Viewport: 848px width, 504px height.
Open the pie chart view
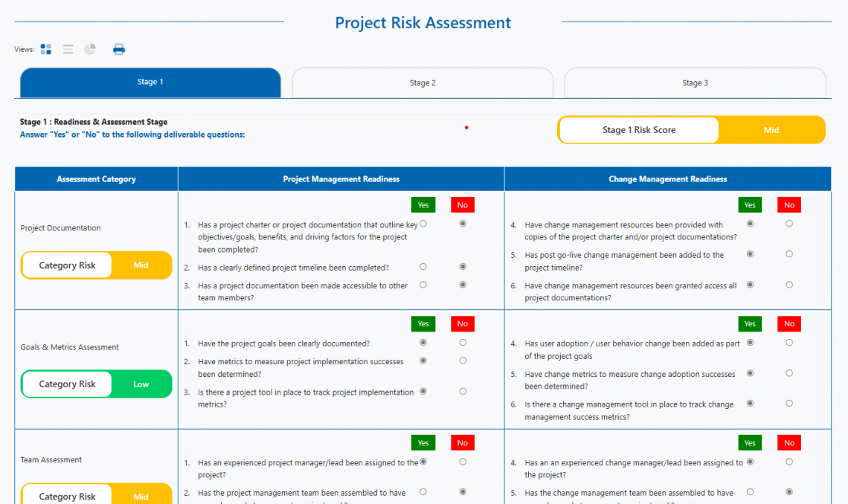point(90,49)
